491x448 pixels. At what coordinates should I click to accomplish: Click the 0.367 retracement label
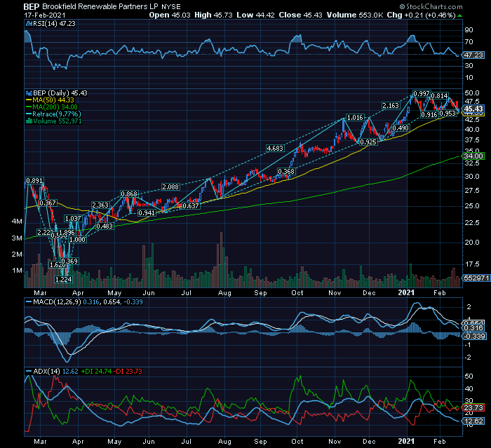[48, 203]
